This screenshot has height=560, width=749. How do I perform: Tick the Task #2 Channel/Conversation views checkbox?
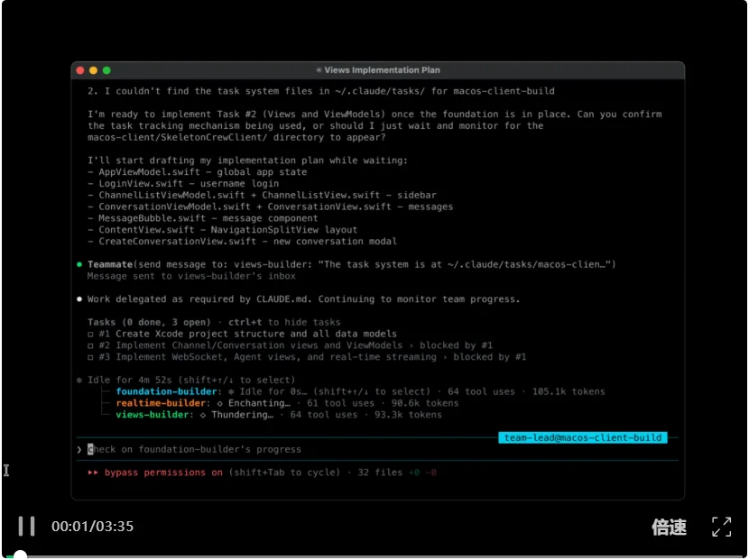91,345
